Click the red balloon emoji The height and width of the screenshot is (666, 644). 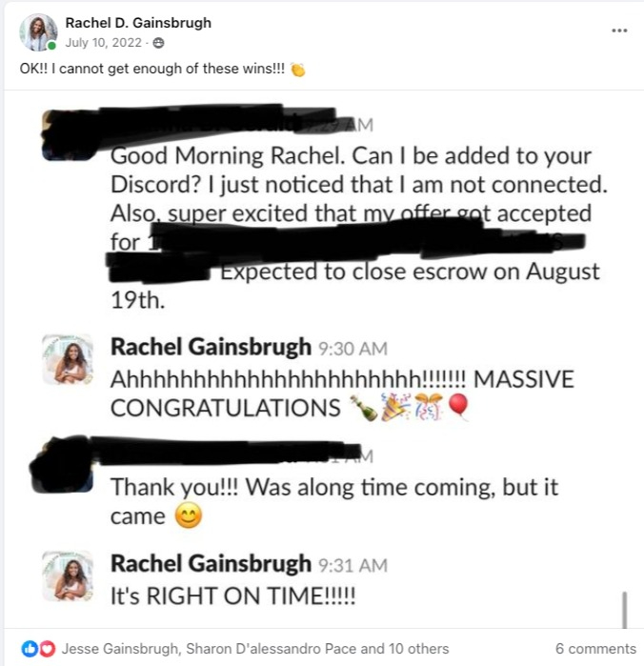click(x=458, y=407)
